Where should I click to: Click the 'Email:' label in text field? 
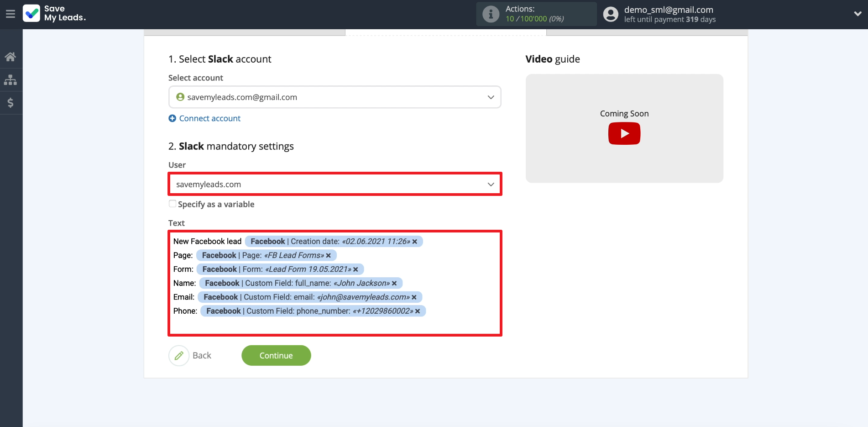pyautogui.click(x=184, y=297)
